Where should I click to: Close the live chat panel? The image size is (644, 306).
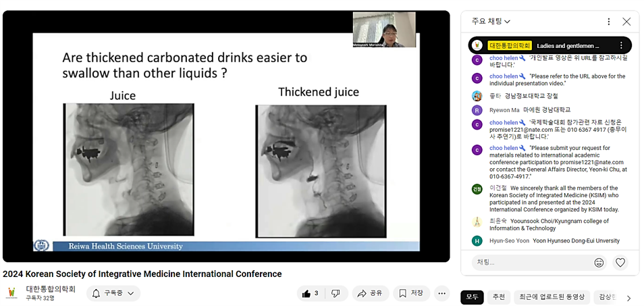(626, 22)
